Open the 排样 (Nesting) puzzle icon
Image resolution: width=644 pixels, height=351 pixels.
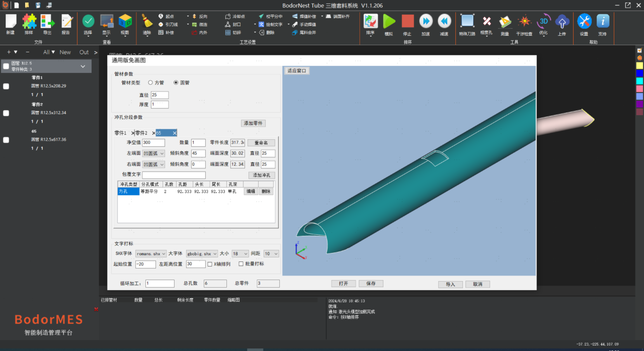(x=29, y=21)
